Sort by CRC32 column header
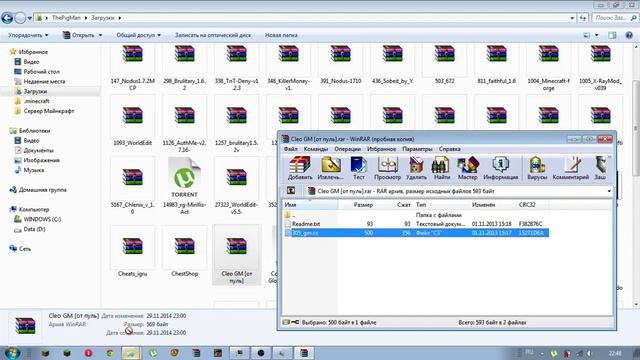Viewport: 640px width, 360px height. [x=532, y=204]
